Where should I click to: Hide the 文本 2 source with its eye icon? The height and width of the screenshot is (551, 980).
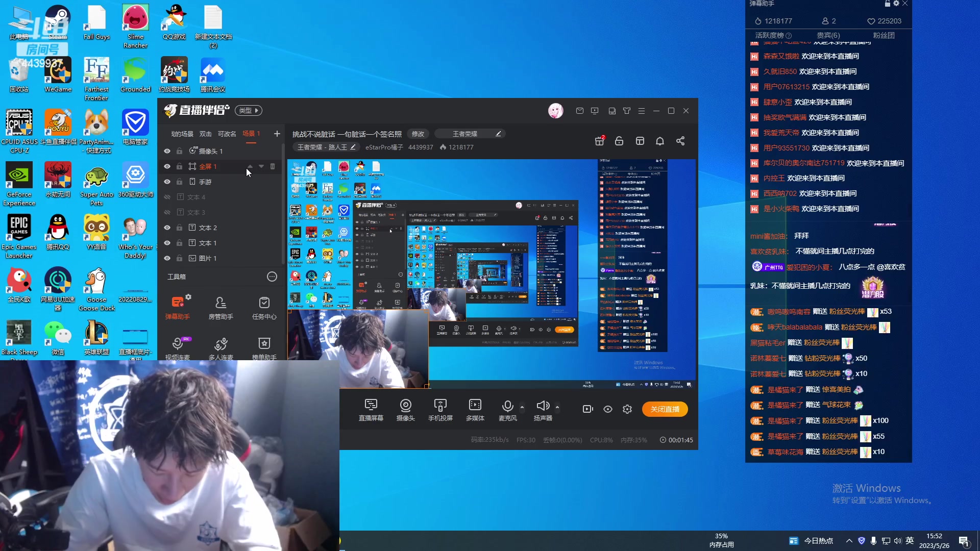coord(167,228)
